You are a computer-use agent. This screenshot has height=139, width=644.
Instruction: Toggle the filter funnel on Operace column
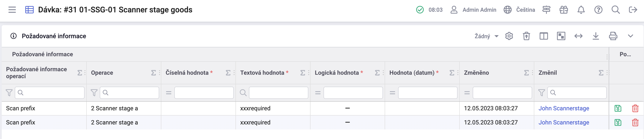click(x=94, y=93)
